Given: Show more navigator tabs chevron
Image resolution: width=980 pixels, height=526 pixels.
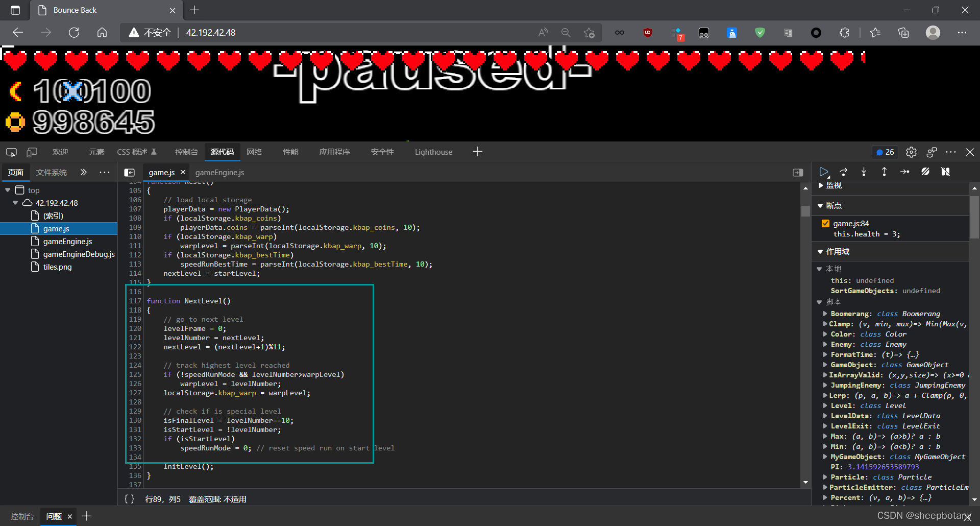Looking at the screenshot, I should (x=84, y=173).
